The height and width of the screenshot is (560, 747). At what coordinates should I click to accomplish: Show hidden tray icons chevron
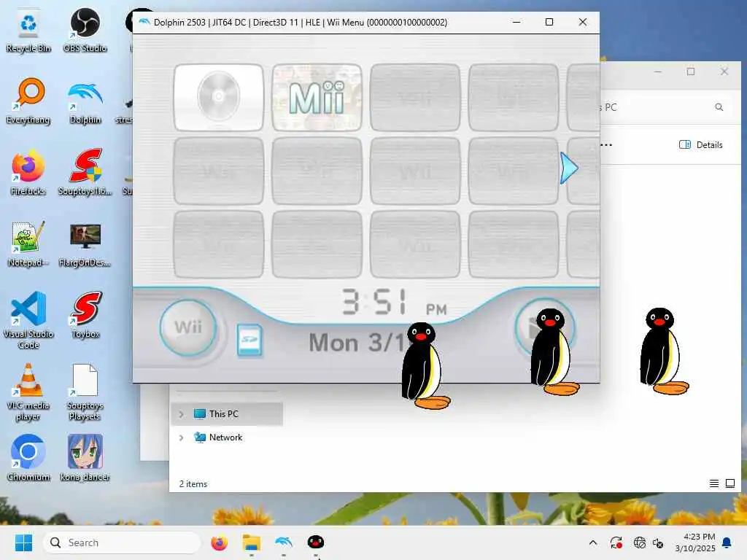click(x=593, y=542)
